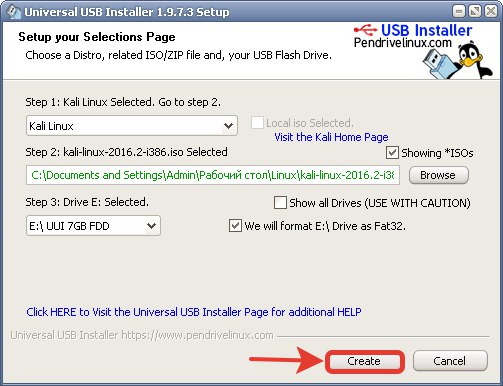Toggle the Showing *ISOs checkbox

click(x=392, y=153)
